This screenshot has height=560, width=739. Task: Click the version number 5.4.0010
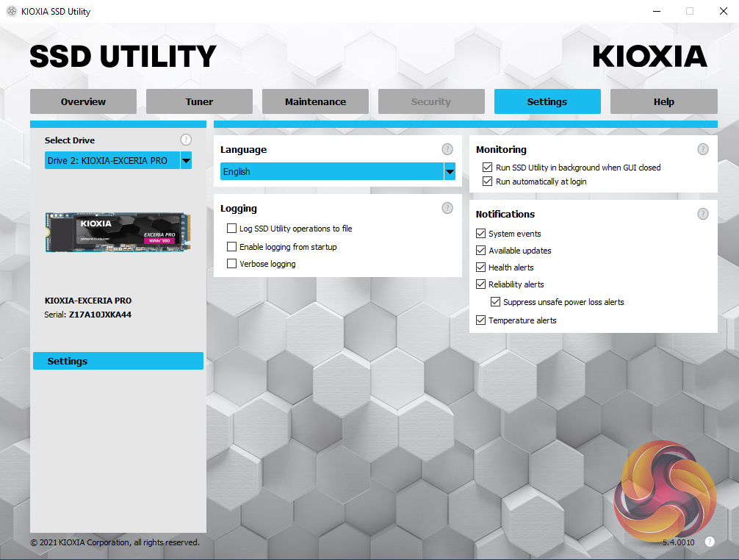[678, 542]
